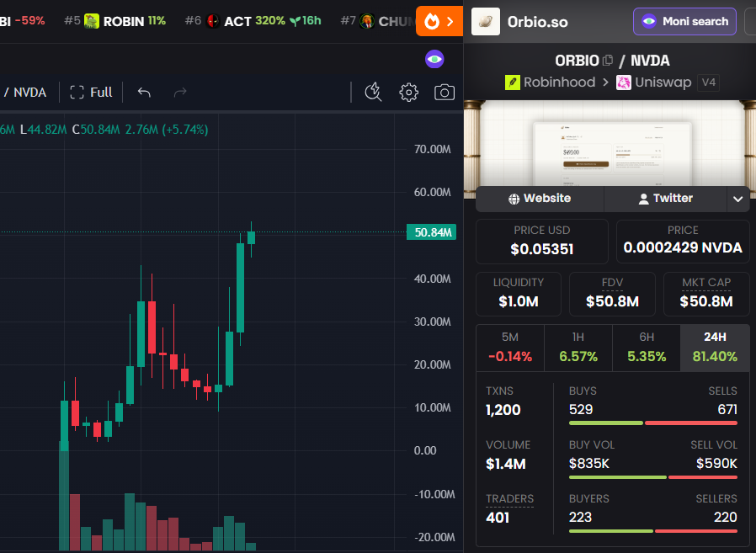The width and height of the screenshot is (756, 553).
Task: Click the Orbio.so token logo
Action: (486, 22)
